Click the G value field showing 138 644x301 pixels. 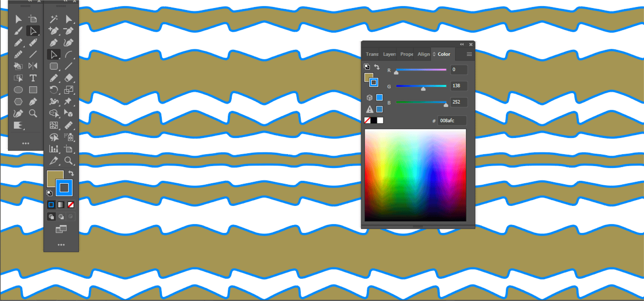pyautogui.click(x=459, y=86)
